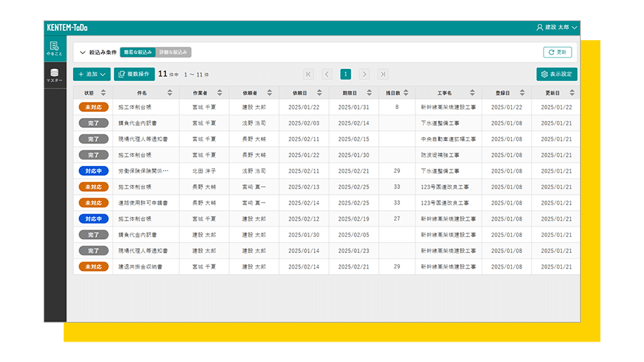Sort by the 工事名 column header
The height and width of the screenshot is (362, 644).
472,93
